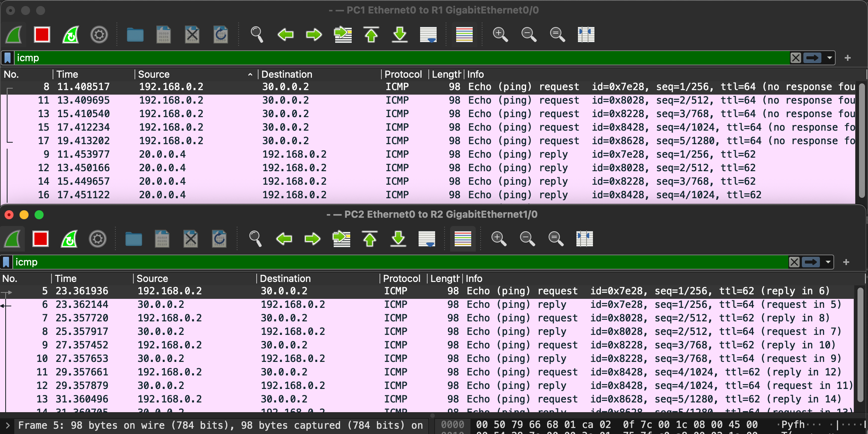Open filter history dropdown in PC2 window

[x=828, y=262]
